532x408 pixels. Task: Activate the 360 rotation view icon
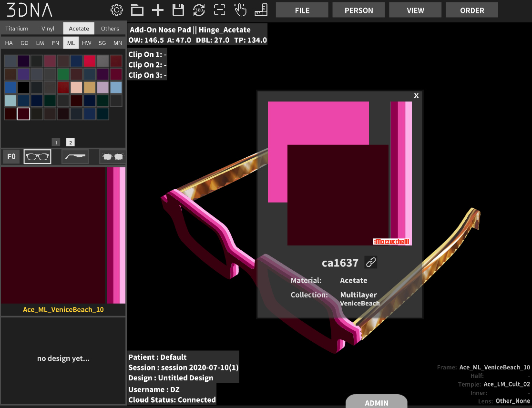pos(199,10)
